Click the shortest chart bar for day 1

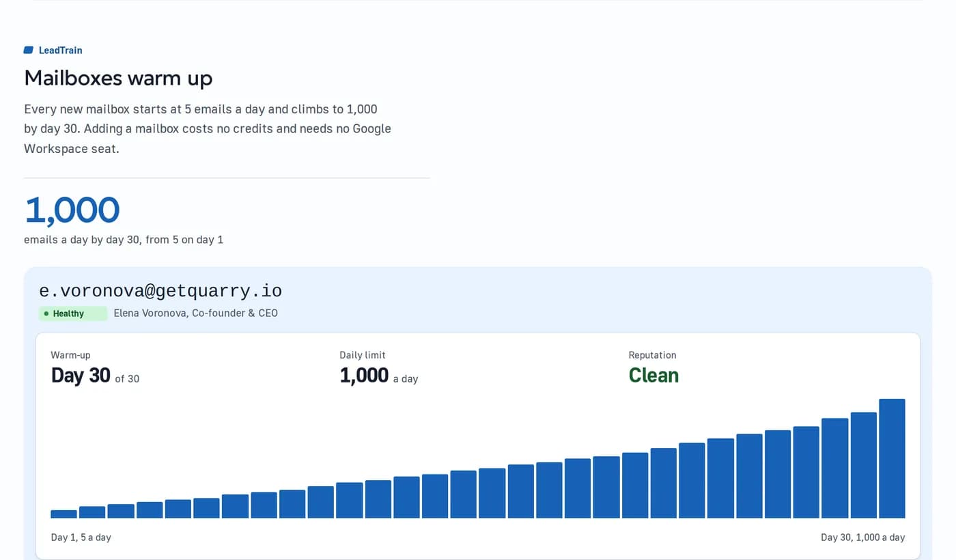tap(64, 514)
